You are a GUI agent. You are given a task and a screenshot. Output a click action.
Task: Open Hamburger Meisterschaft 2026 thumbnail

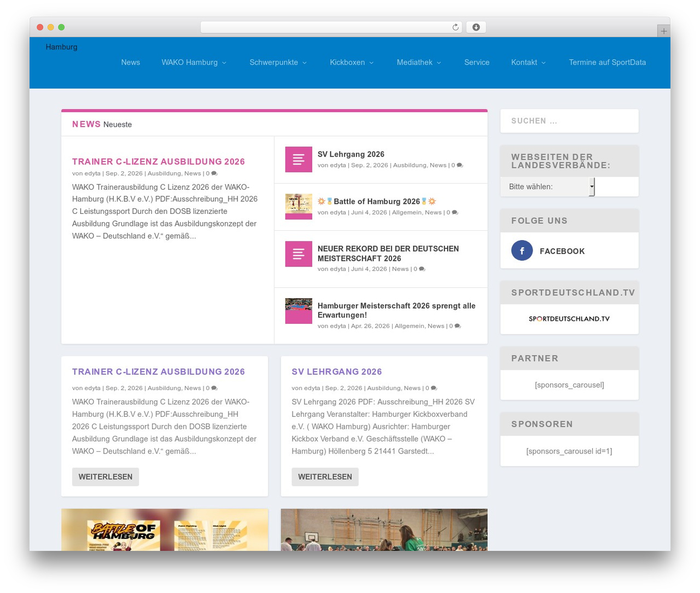click(x=299, y=311)
